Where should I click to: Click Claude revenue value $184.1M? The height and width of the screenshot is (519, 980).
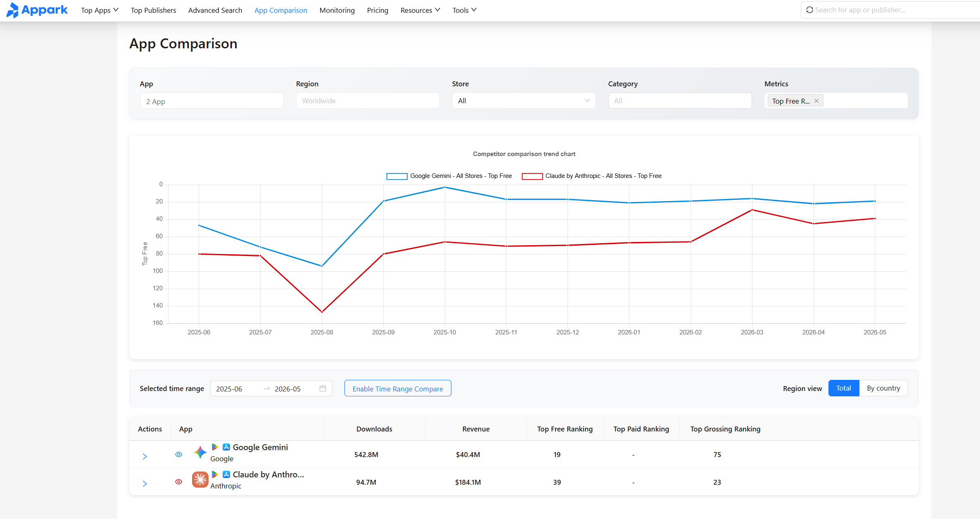coord(468,482)
